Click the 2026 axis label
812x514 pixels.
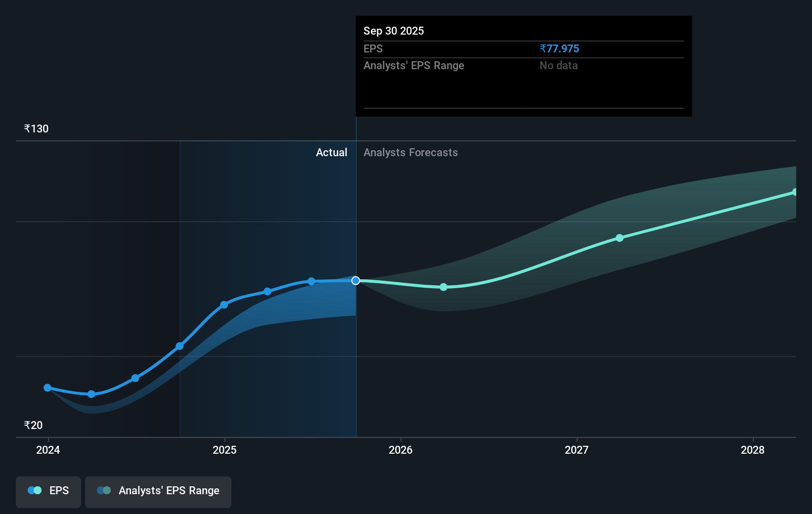click(x=401, y=450)
